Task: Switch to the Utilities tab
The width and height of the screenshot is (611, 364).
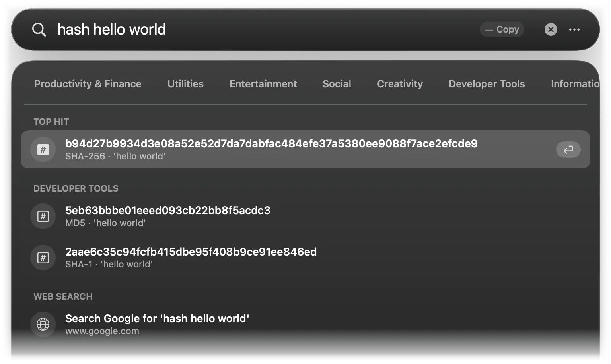Action: (x=185, y=84)
